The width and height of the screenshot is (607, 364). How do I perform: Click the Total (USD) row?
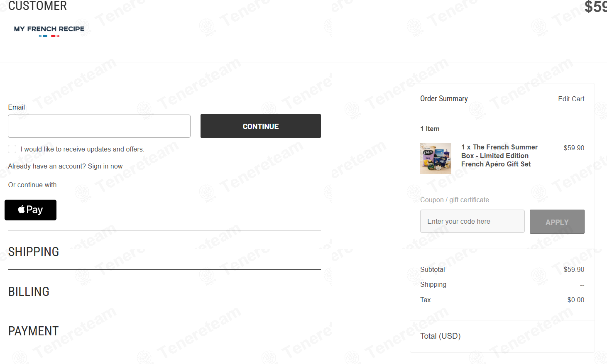coord(502,336)
